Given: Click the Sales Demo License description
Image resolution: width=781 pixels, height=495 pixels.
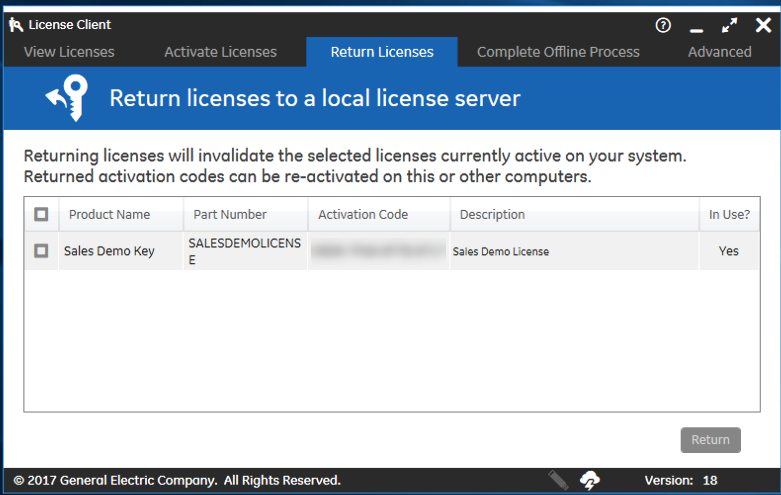Looking at the screenshot, I should coord(501,251).
